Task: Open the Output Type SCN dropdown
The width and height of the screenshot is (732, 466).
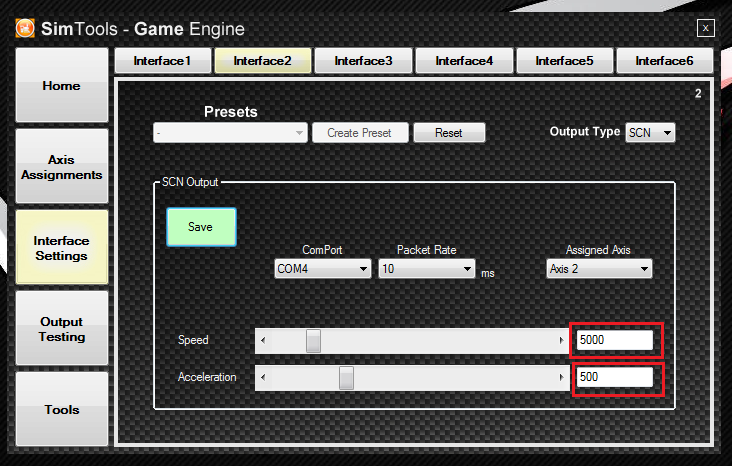Action: (650, 133)
